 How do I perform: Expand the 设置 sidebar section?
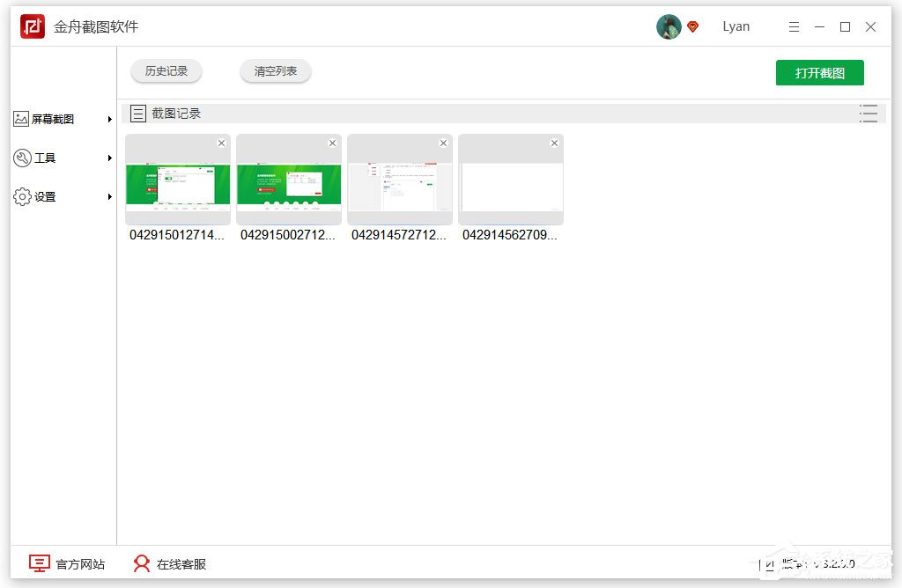tap(109, 196)
